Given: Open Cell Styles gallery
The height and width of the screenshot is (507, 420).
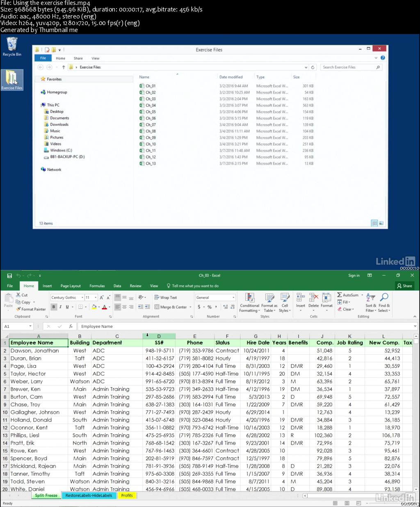Looking at the screenshot, I should tap(285, 303).
